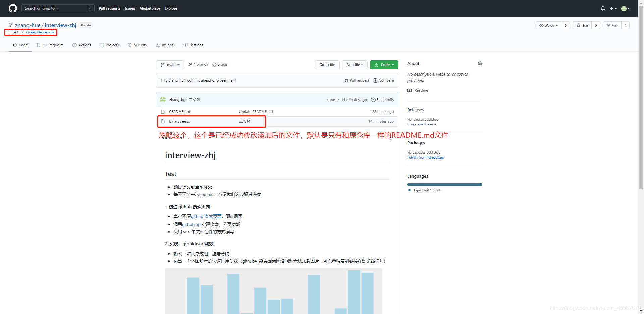Click Go to file button
The image size is (644, 314).
coord(327,65)
